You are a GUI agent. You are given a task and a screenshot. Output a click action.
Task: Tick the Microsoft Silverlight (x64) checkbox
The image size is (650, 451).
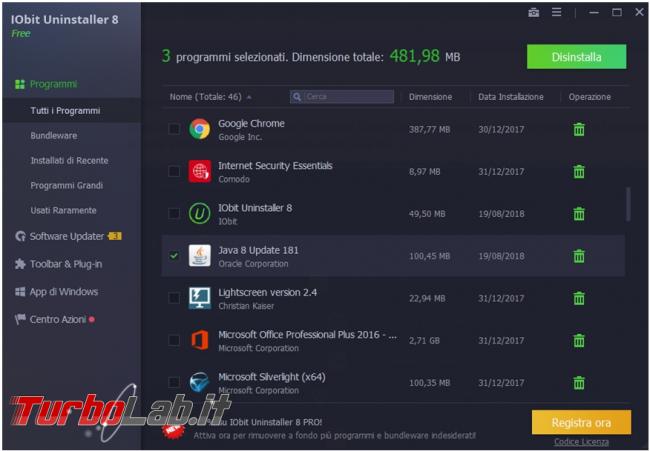[174, 382]
